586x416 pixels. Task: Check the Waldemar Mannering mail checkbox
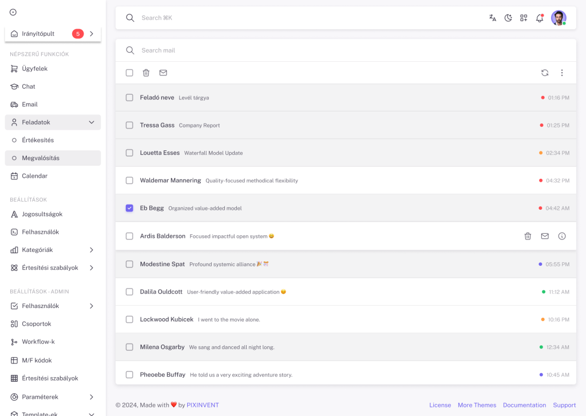(129, 181)
